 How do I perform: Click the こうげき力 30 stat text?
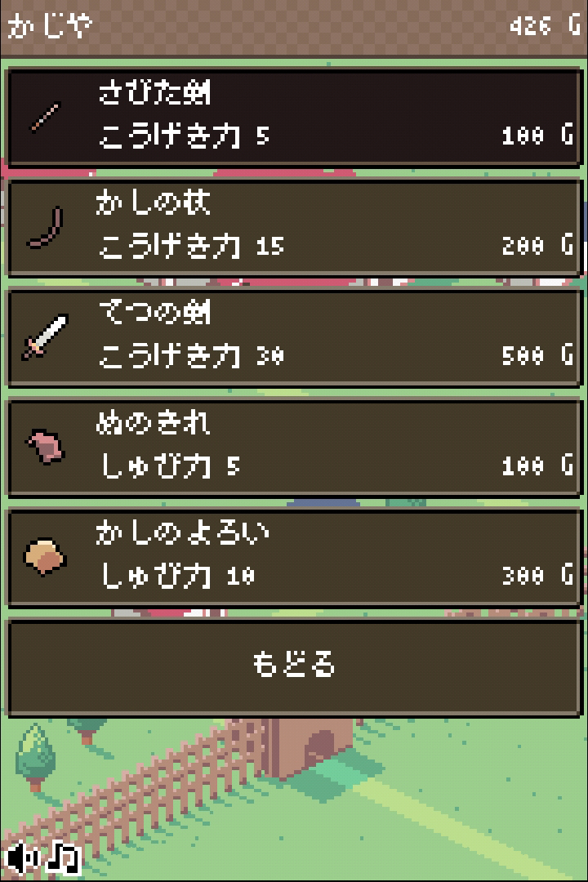pos(191,356)
